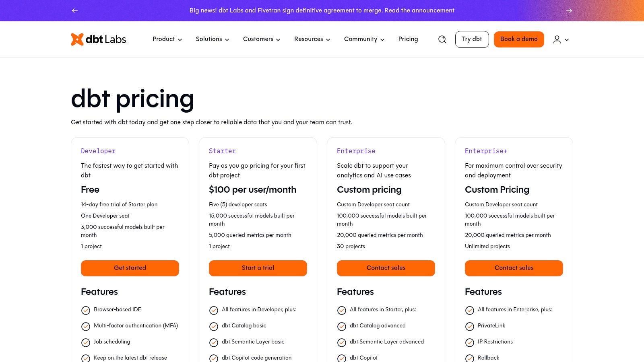
Task: Open the Customers navigation menu
Action: coord(262,39)
